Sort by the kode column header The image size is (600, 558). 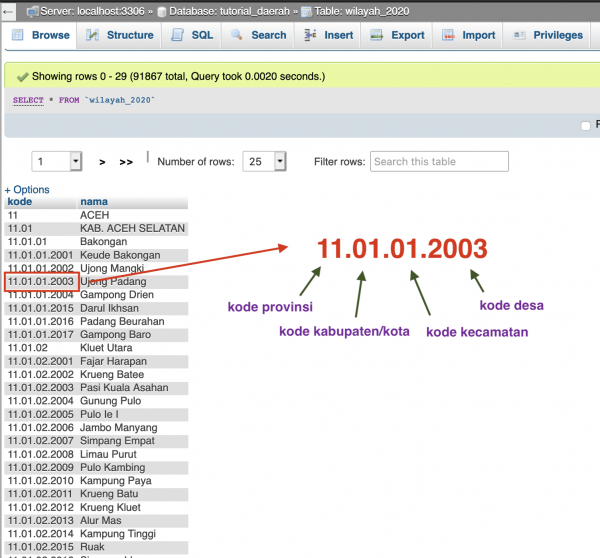coord(20,202)
